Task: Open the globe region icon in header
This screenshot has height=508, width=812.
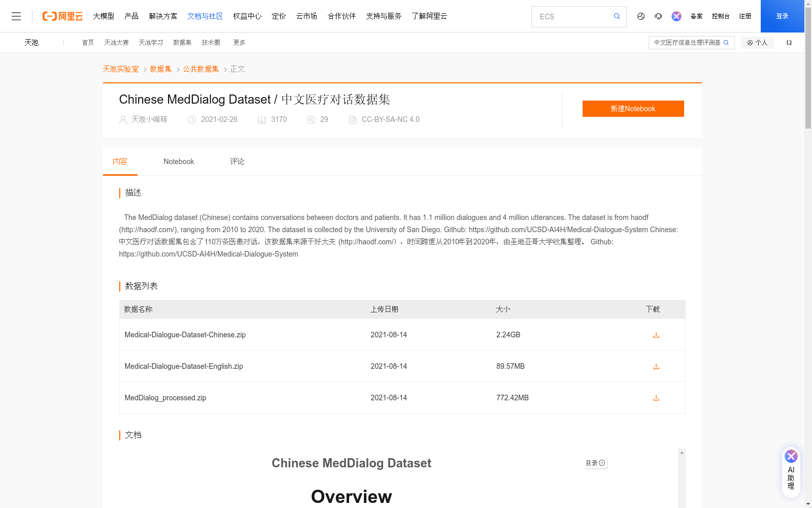Action: coord(641,16)
